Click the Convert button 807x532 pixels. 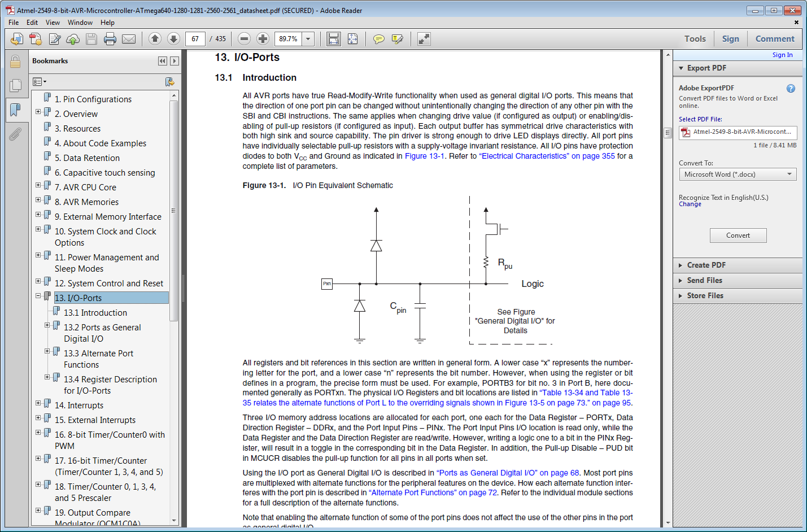coord(738,236)
